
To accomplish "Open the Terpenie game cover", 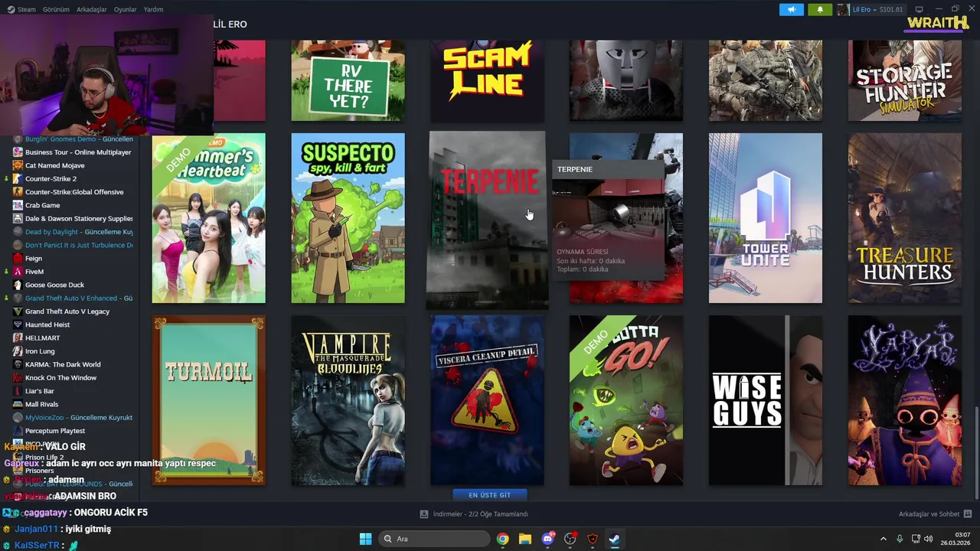I will pos(487,220).
